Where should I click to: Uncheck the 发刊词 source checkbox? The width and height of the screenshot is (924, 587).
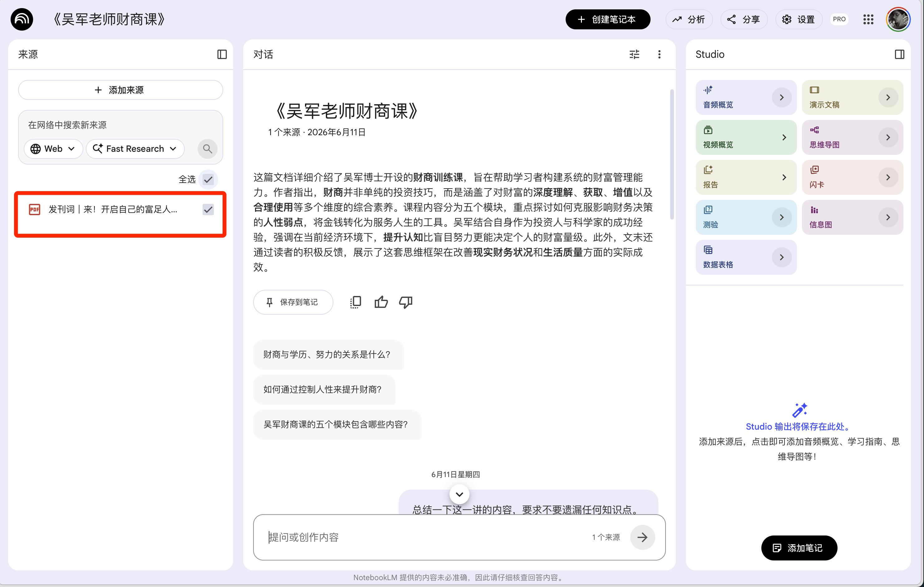click(208, 209)
